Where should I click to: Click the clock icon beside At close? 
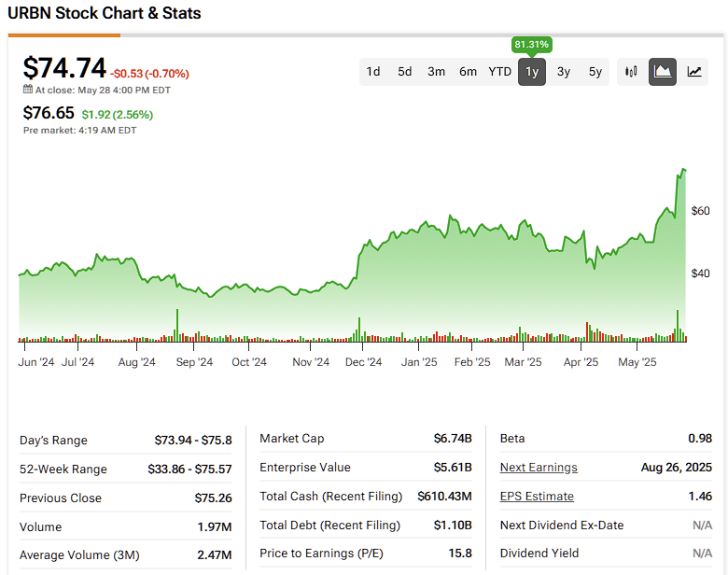(x=28, y=90)
